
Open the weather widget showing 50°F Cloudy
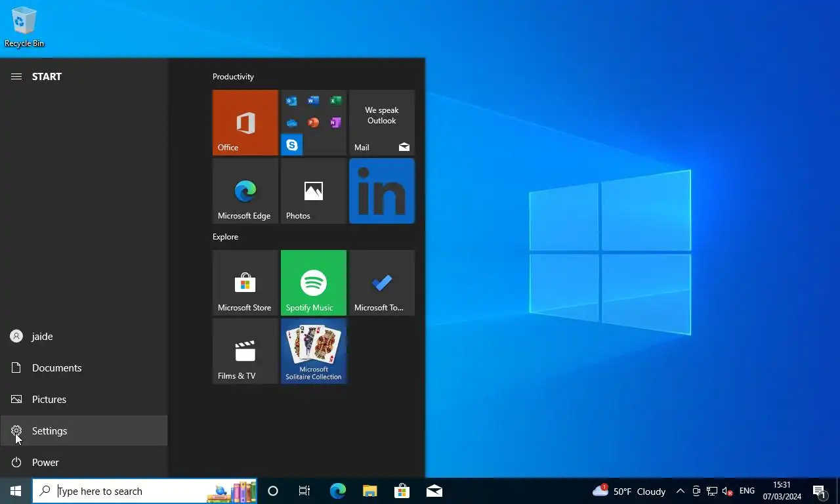coord(629,491)
